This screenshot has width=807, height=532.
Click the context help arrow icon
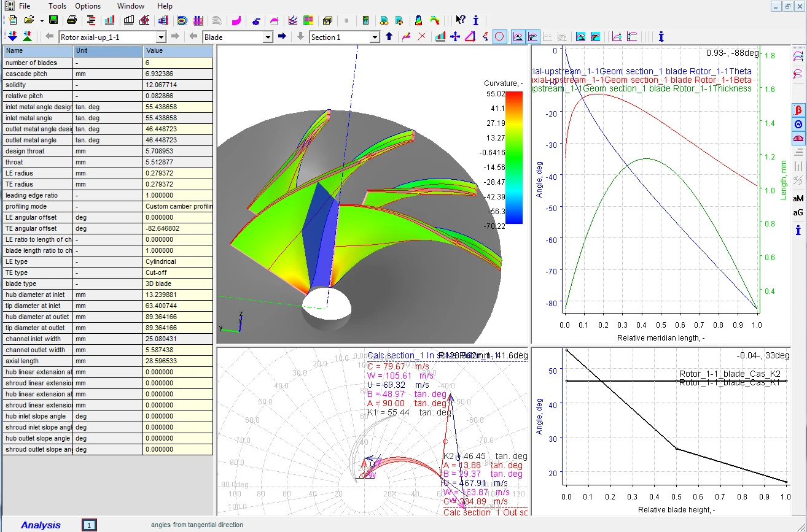461,20
